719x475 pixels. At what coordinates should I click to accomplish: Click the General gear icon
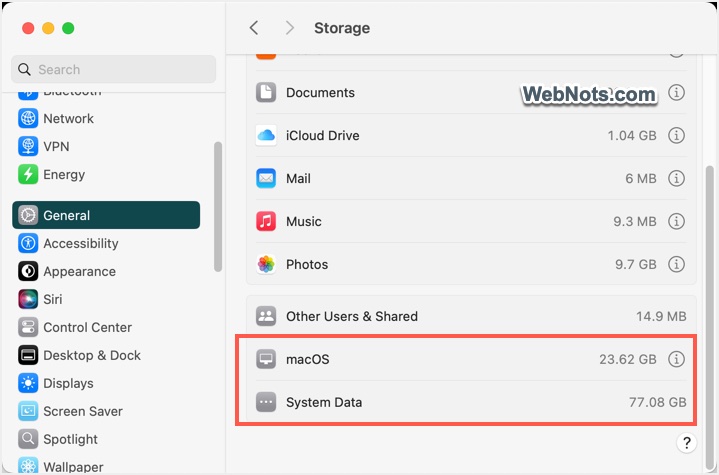coord(28,215)
